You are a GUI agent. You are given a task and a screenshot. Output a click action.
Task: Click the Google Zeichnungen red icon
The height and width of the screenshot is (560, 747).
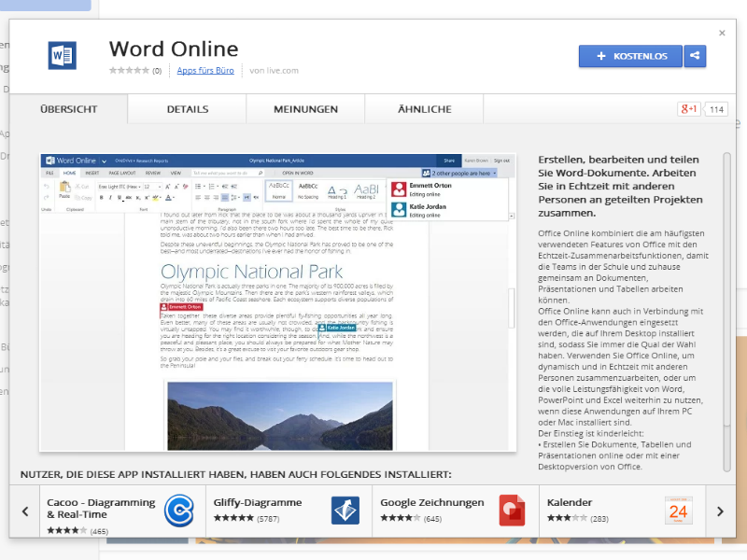[x=512, y=510]
